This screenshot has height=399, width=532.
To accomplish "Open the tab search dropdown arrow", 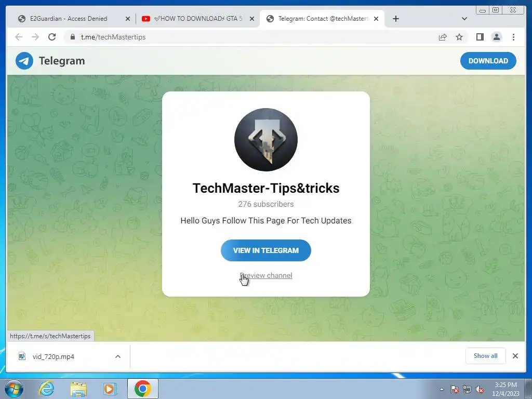I will [464, 19].
